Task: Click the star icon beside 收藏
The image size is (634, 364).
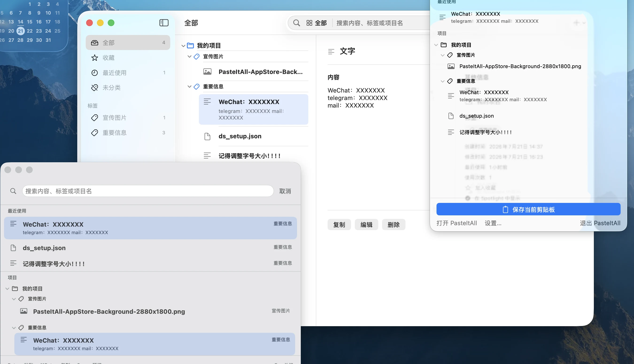Action: (94, 58)
